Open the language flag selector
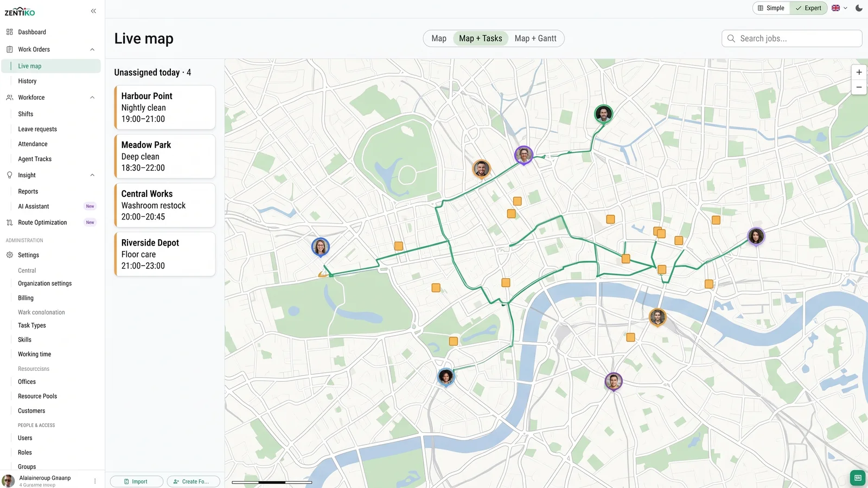 (x=839, y=8)
